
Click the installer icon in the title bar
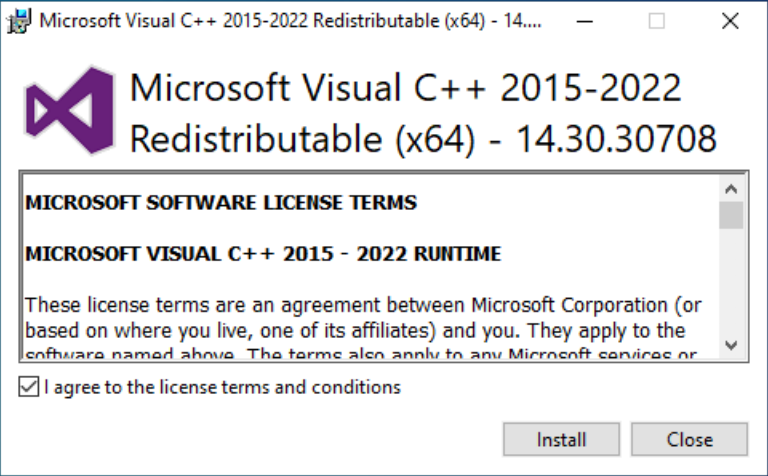click(19, 21)
